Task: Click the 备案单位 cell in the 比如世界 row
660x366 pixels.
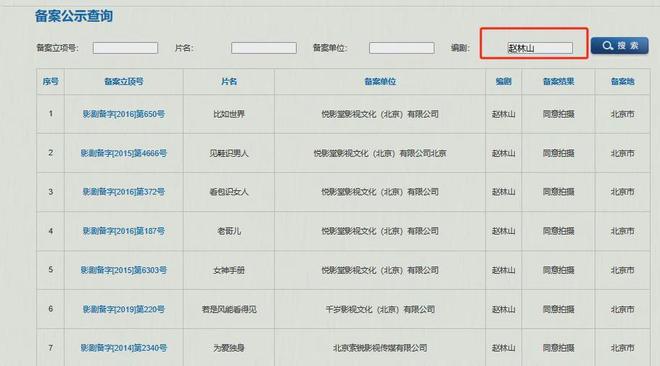Action: (x=380, y=114)
